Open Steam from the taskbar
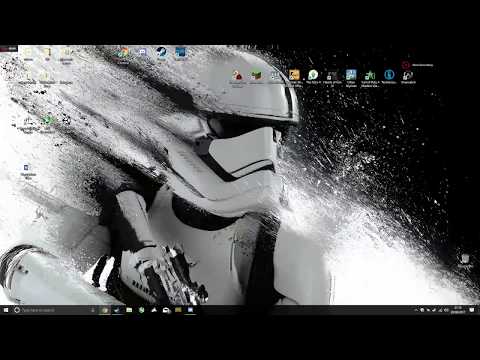 pos(116,310)
